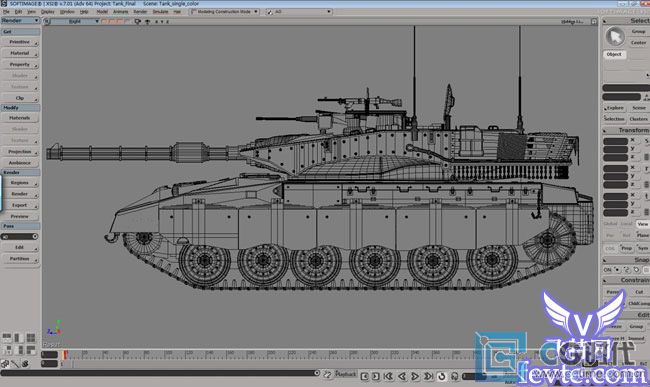Click the Clusters button

coord(639,119)
